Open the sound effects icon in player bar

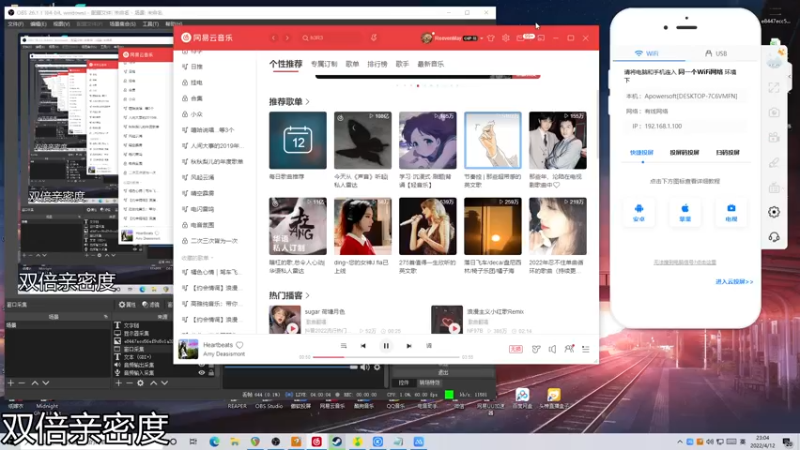(x=536, y=349)
